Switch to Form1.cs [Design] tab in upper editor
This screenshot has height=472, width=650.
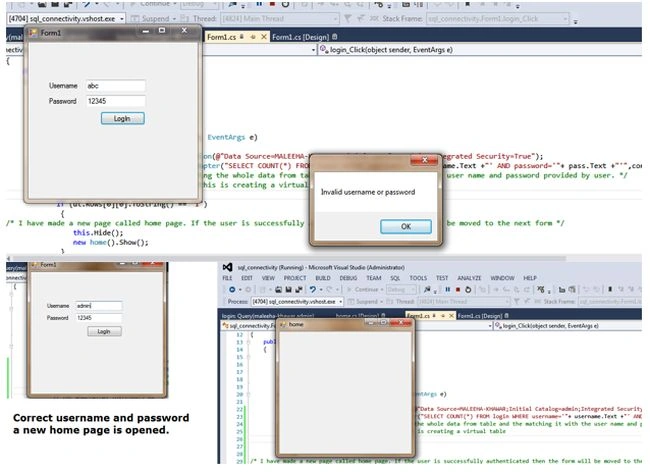[x=300, y=37]
